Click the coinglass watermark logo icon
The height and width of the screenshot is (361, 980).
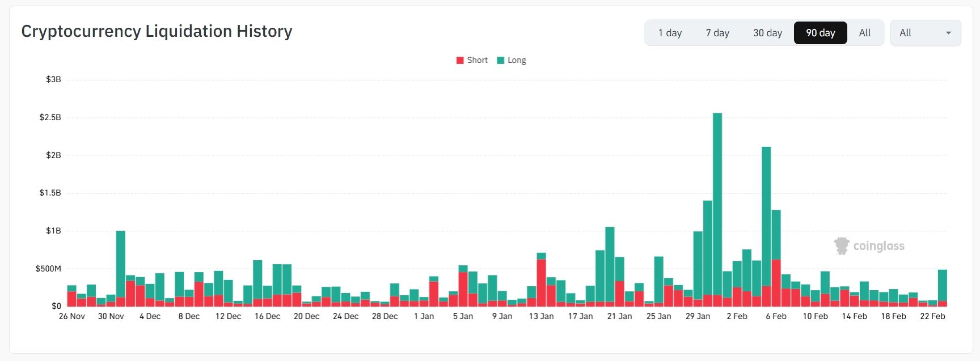(x=842, y=246)
